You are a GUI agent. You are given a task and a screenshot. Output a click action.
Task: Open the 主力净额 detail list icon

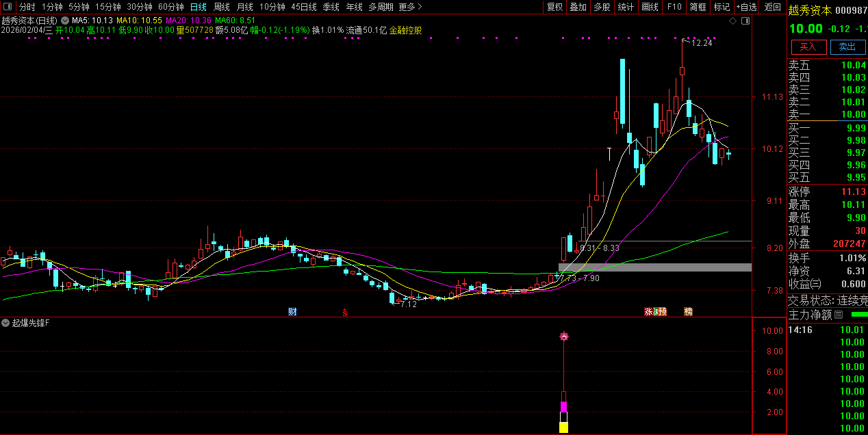[x=839, y=315]
